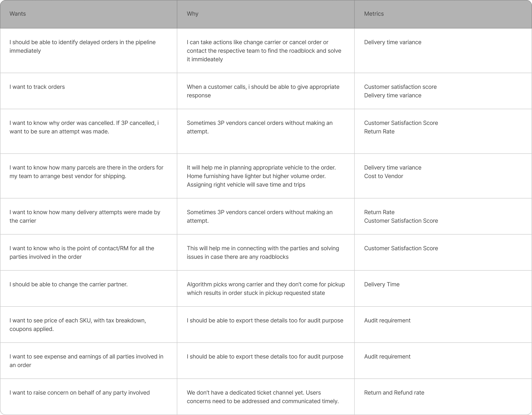
Task: Click the 'point of contact/RM' wants cell
Action: click(89, 252)
